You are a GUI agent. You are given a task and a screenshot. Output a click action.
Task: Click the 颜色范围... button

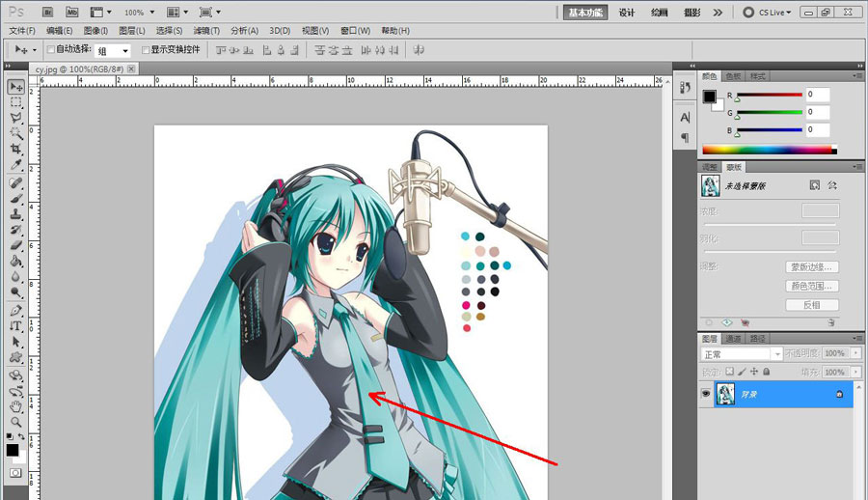coord(811,286)
